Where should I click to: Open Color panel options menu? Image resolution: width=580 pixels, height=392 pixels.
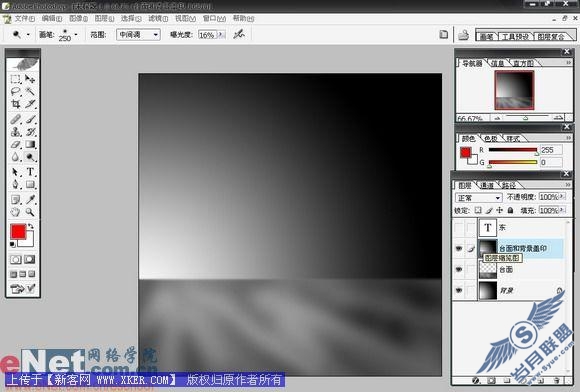(x=569, y=138)
